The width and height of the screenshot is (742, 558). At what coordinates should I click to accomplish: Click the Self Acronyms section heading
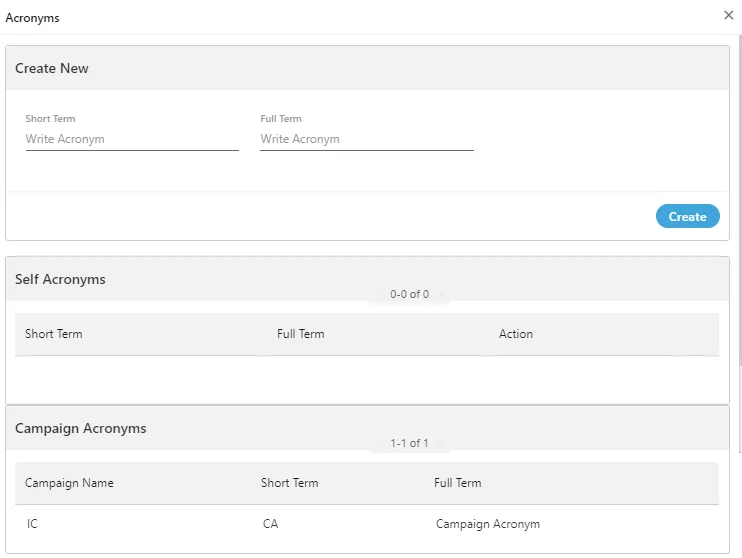click(60, 279)
